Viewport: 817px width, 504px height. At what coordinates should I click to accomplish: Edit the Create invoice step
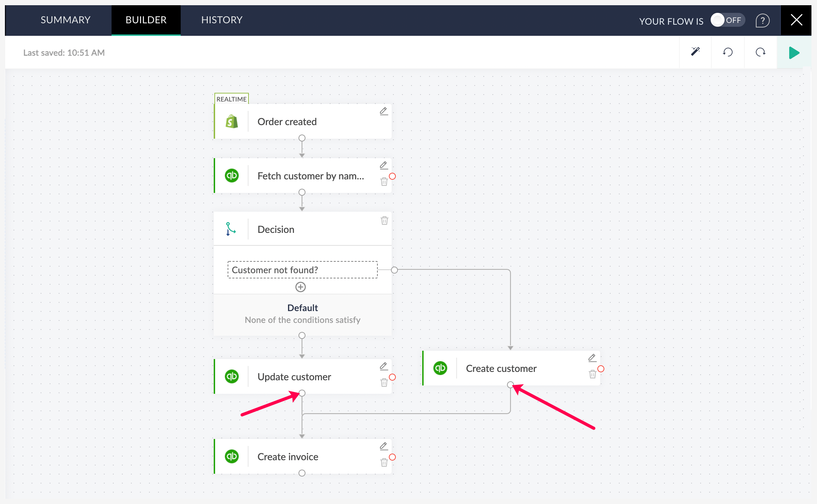[384, 446]
